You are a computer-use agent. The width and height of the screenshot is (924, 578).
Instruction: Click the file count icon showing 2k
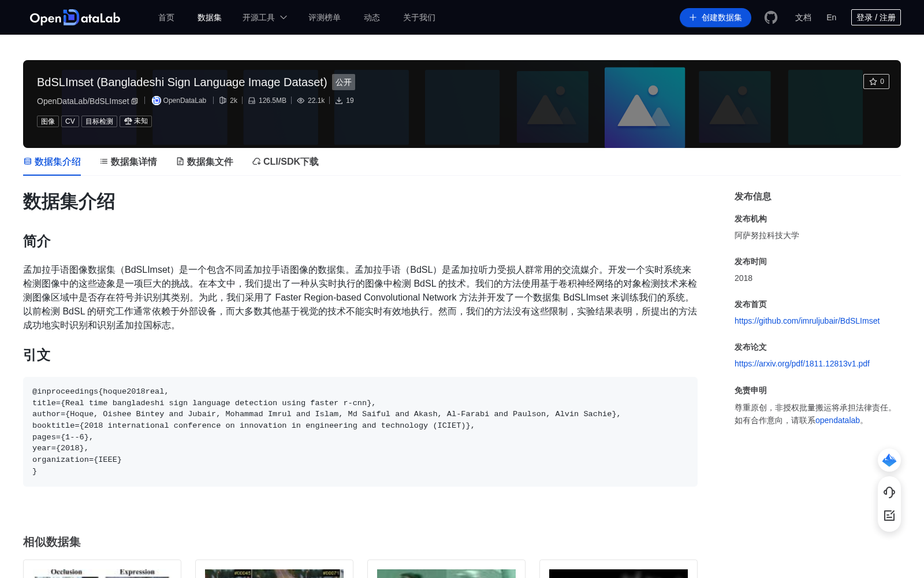pyautogui.click(x=223, y=101)
